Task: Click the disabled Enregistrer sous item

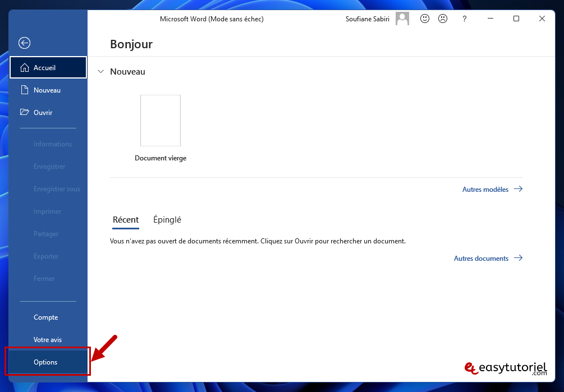Action: [57, 189]
